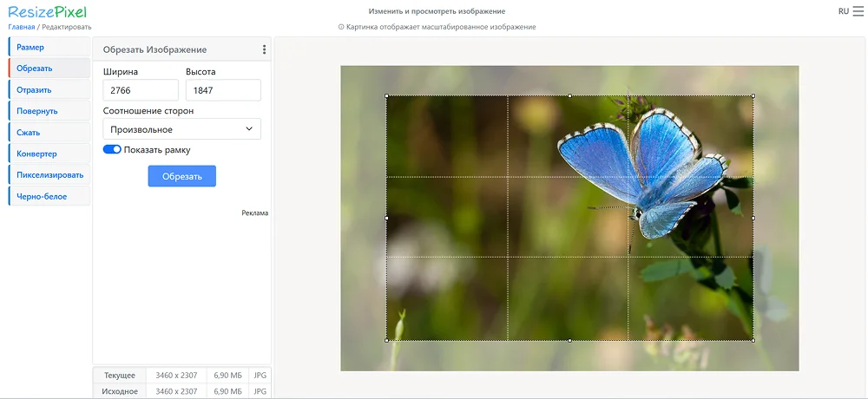Switch to the Сжать tab
This screenshot has height=399, width=868.
[49, 133]
